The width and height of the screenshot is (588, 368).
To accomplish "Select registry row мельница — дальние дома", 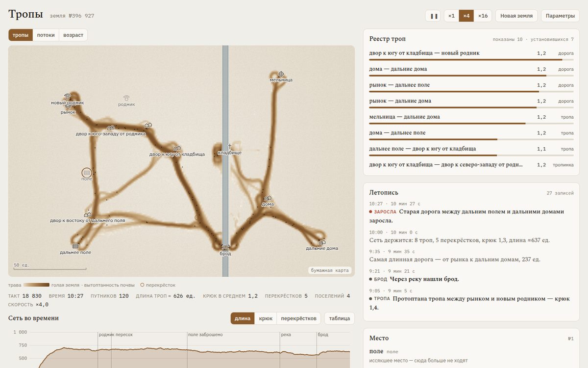I will 471,118.
